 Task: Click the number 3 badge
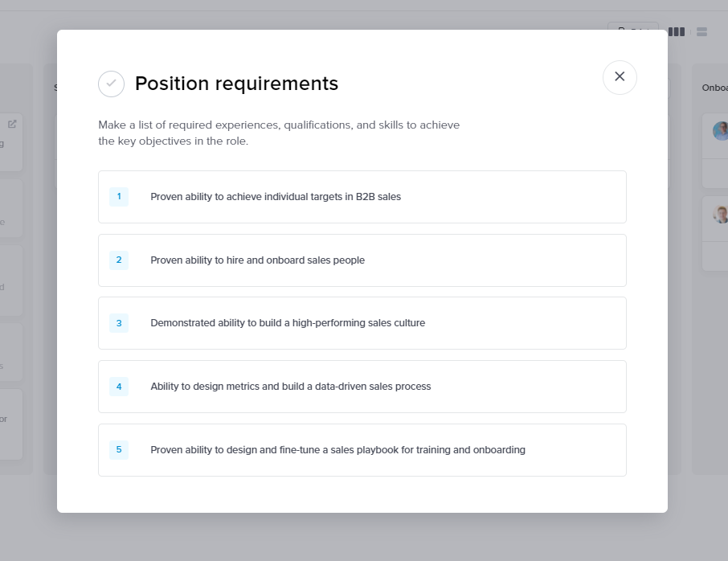[x=119, y=323]
